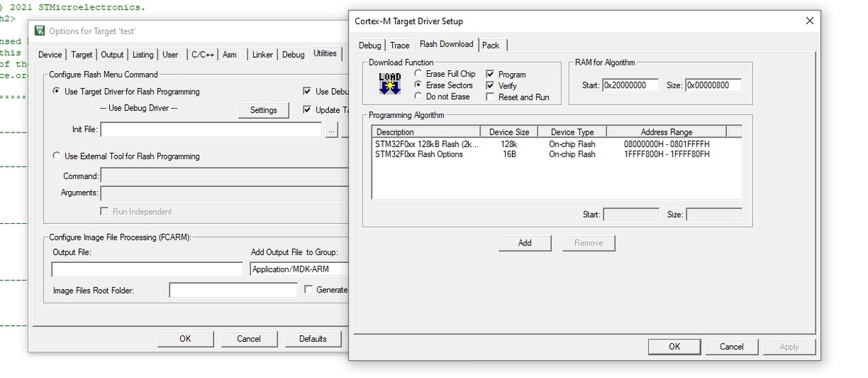The width and height of the screenshot is (868, 378).
Task: Close the Cortex-M Target Driver Setup dialog
Action: [809, 21]
